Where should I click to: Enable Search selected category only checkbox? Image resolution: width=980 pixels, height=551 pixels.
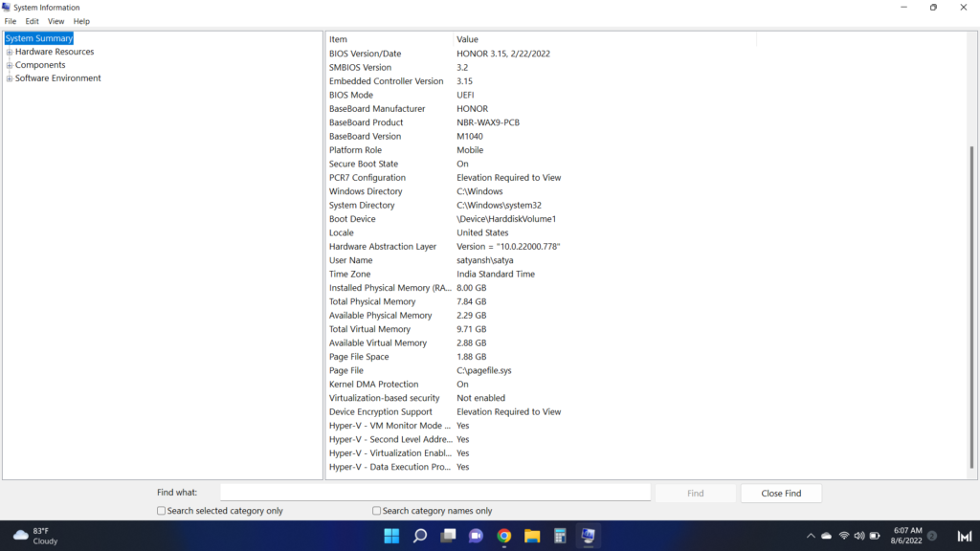pos(161,511)
